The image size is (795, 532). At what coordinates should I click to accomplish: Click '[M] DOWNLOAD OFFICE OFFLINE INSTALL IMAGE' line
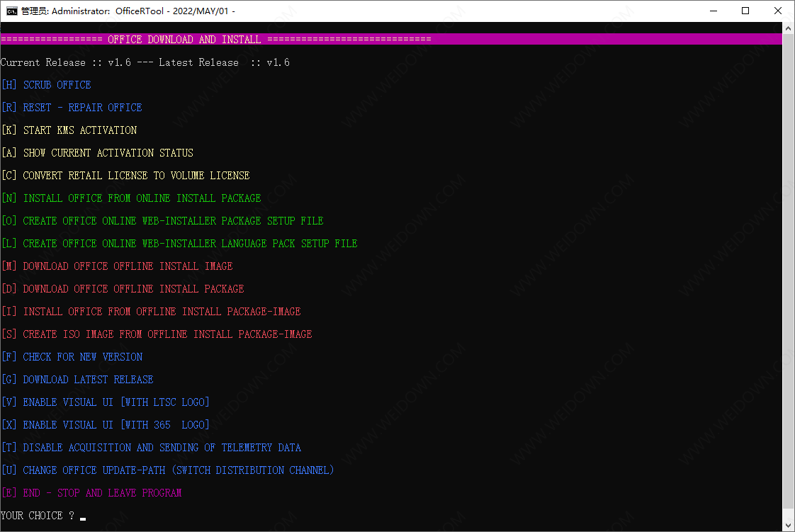pos(117,266)
